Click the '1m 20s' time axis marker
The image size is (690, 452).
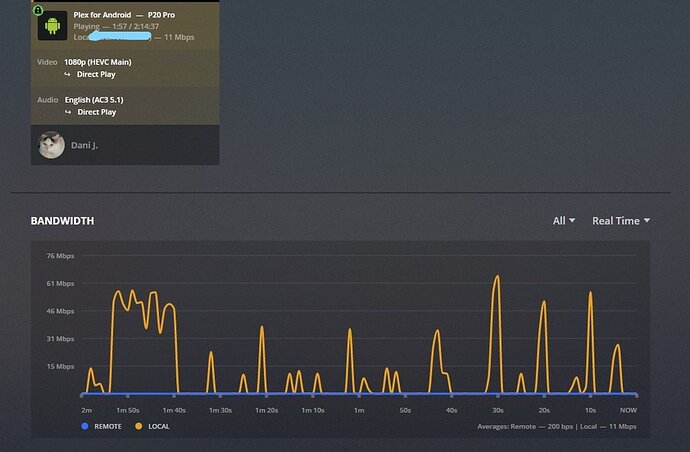[x=267, y=410]
